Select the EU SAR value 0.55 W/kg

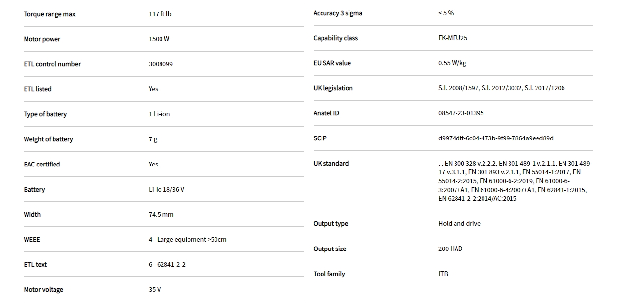452,63
